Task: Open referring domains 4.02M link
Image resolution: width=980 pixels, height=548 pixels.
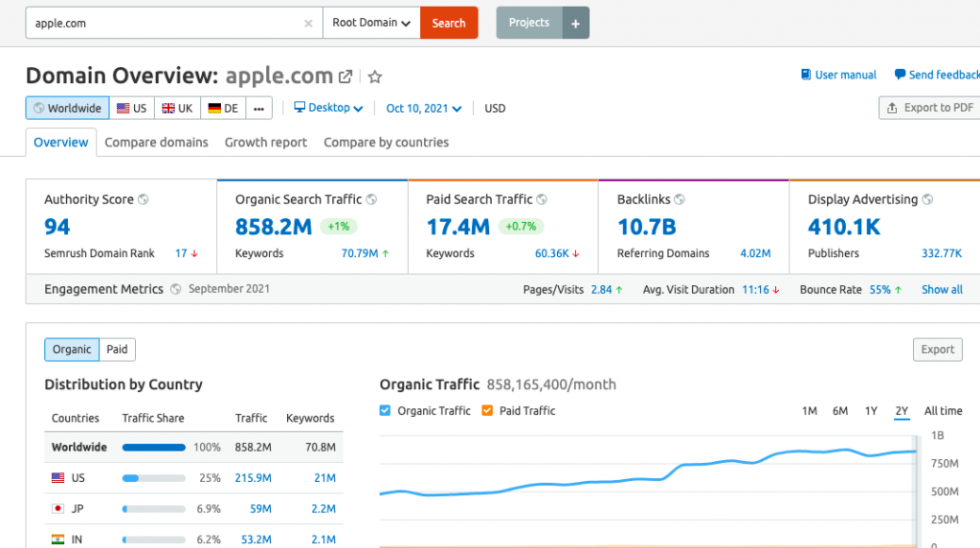Action: 755,253
